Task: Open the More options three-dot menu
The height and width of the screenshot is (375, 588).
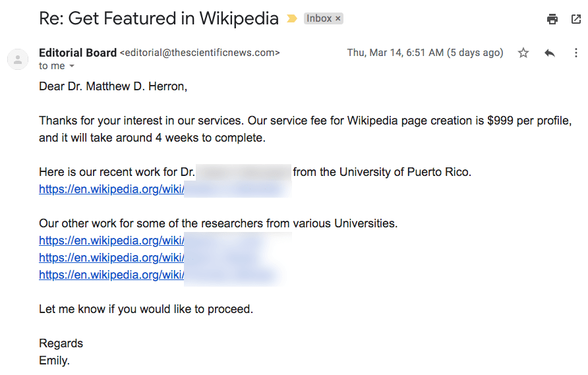Action: click(x=575, y=53)
